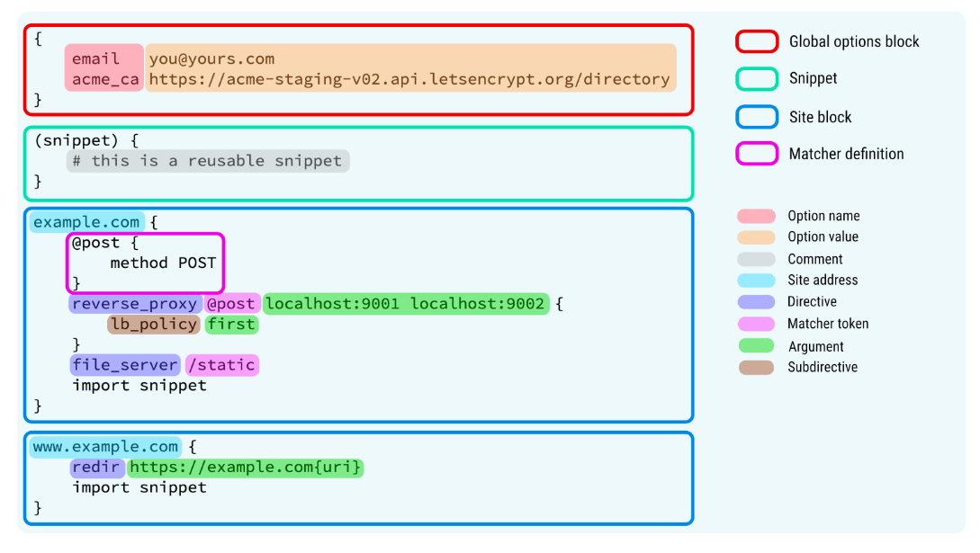Click the blue Site block legend box

pos(757,117)
